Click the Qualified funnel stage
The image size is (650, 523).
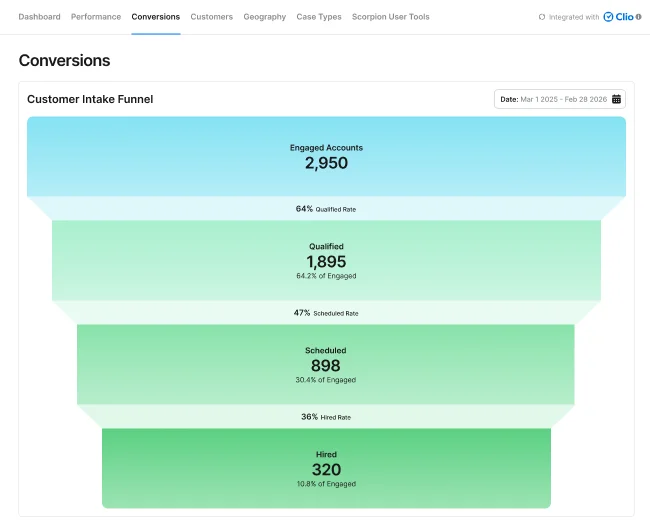click(x=326, y=260)
